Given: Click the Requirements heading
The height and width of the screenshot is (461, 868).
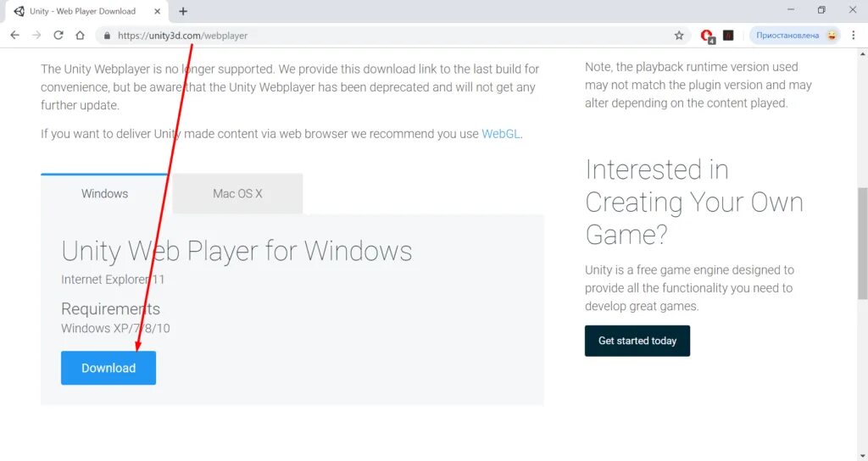Looking at the screenshot, I should pos(110,308).
